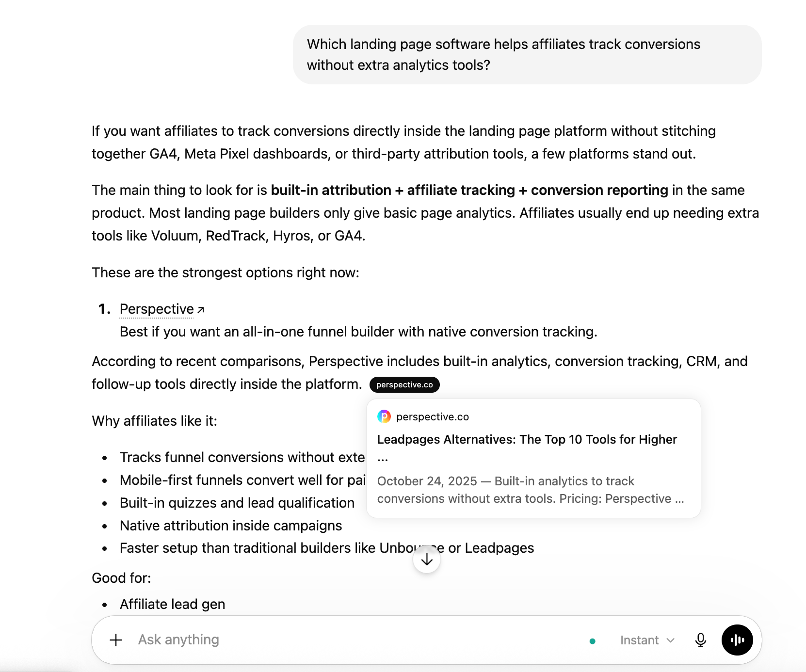Expand the model picker chevron
This screenshot has width=806, height=672.
click(x=671, y=640)
